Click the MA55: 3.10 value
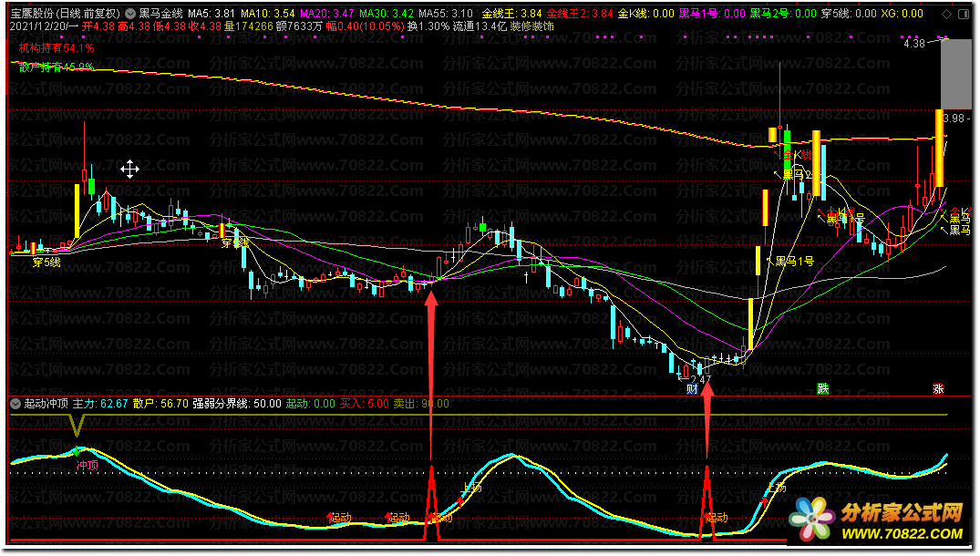Viewport: 980px width, 556px height. point(446,13)
